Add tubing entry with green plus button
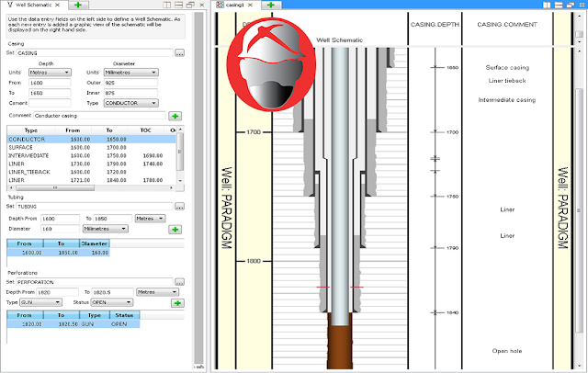The width and height of the screenshot is (588, 373). click(x=175, y=229)
